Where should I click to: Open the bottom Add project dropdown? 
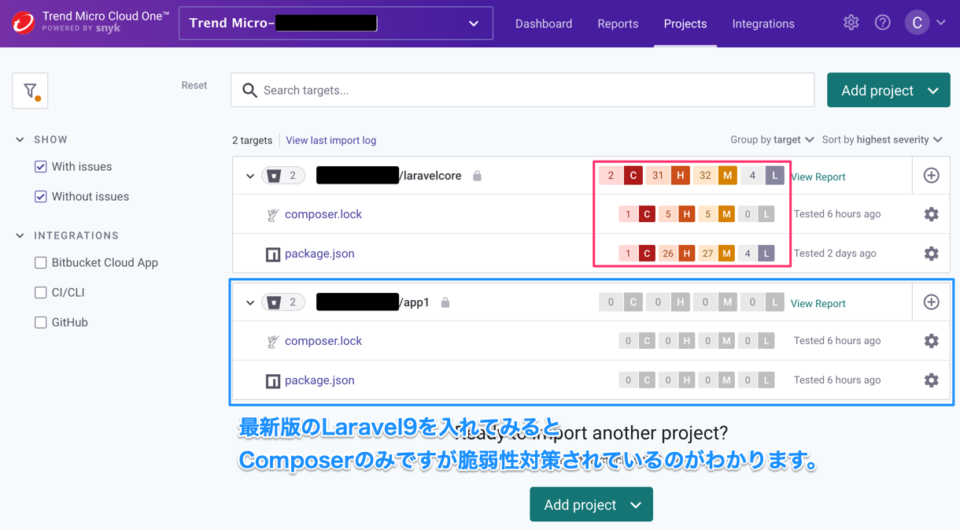(x=591, y=504)
